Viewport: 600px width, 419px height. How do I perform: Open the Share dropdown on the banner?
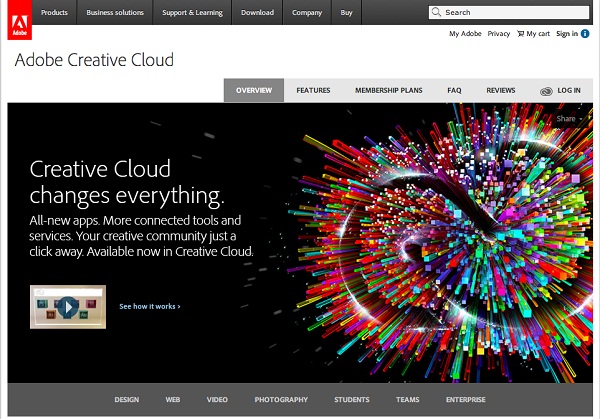click(568, 119)
